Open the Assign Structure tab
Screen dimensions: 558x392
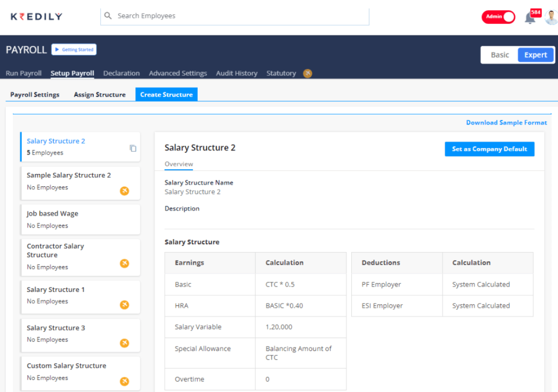click(100, 95)
